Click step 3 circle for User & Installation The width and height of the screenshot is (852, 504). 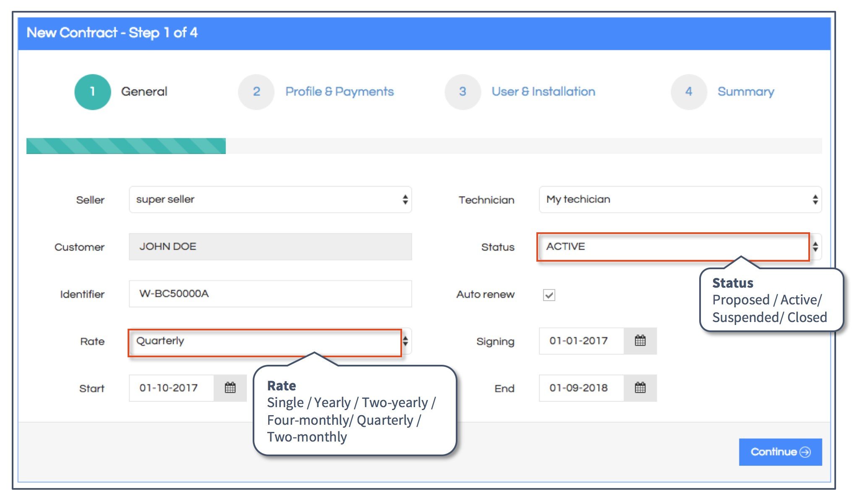point(463,92)
